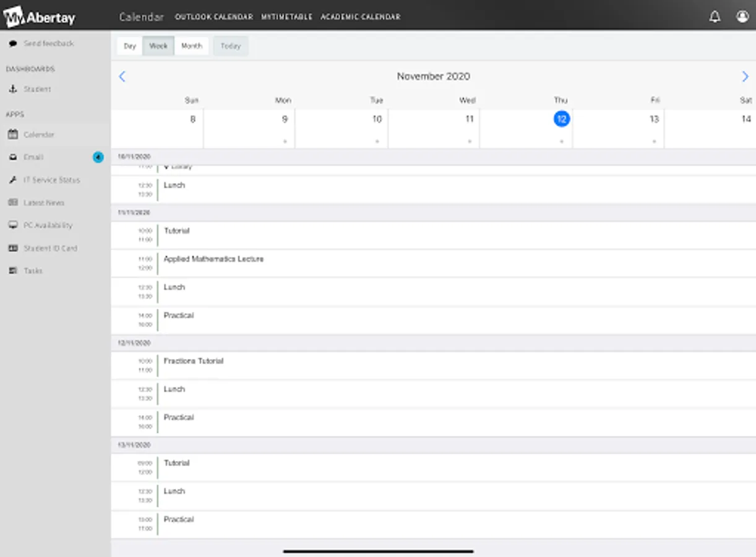Open Applied Mathematics Lecture event
The width and height of the screenshot is (756, 557).
(433, 264)
